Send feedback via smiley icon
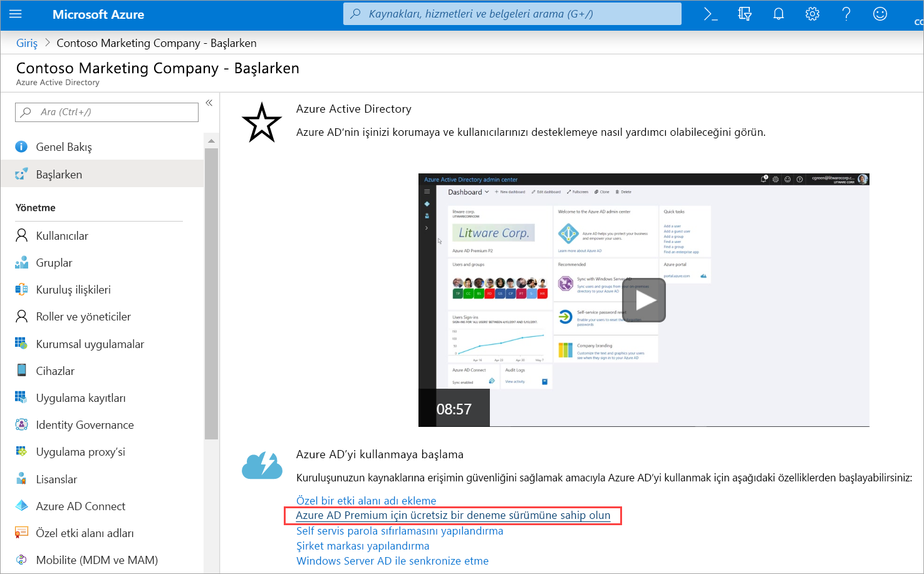Image resolution: width=924 pixels, height=574 pixels. click(880, 14)
